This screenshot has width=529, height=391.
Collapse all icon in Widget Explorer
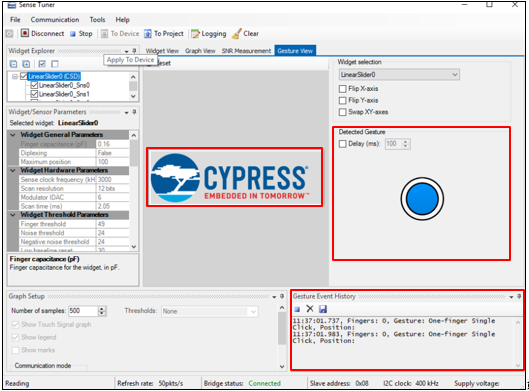[x=13, y=64]
